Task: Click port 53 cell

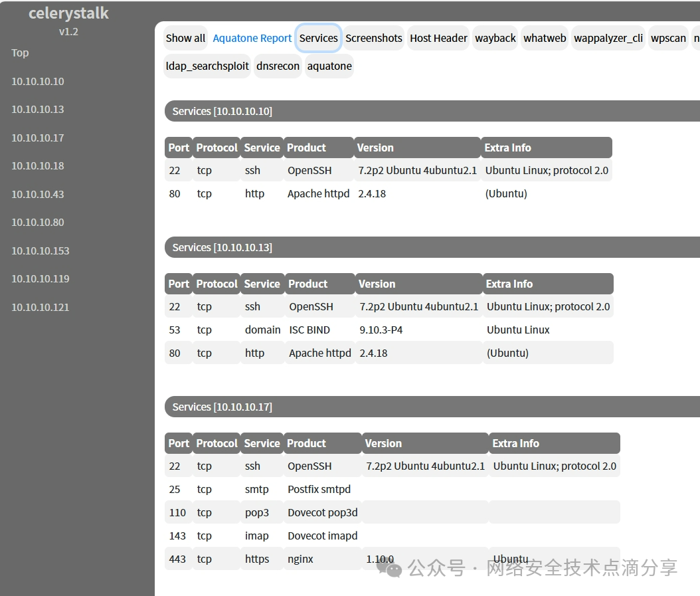Action: pos(175,330)
